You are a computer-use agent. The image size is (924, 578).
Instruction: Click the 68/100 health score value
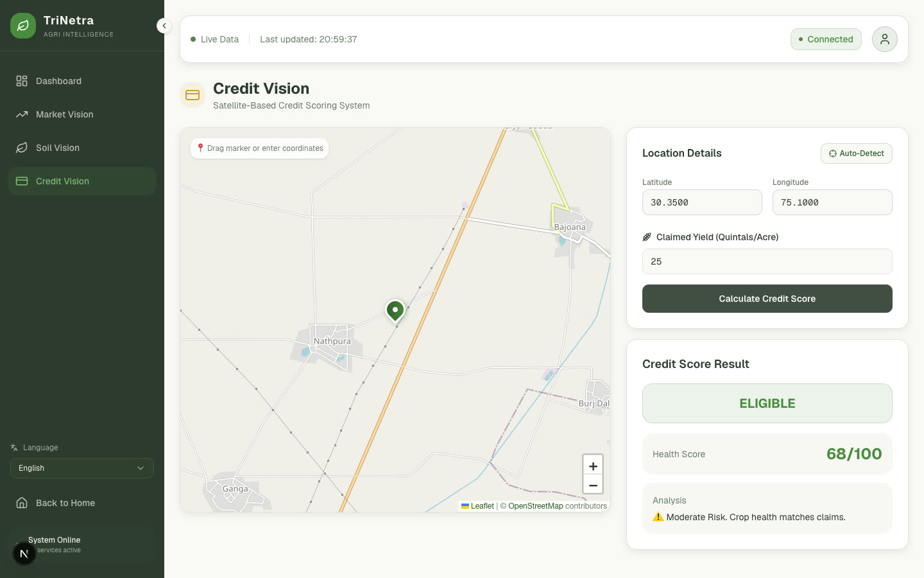(x=854, y=454)
